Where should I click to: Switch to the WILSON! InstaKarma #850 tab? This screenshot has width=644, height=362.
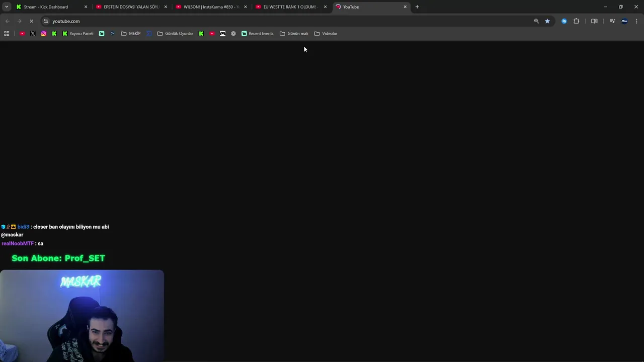pyautogui.click(x=211, y=7)
